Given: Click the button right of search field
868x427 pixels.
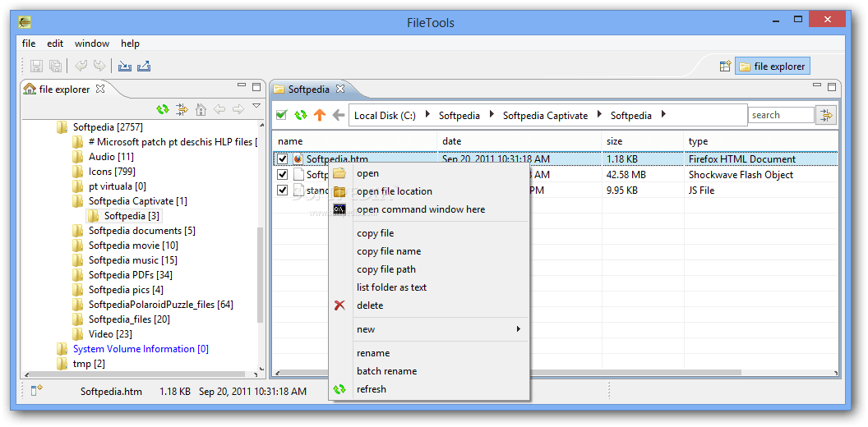Looking at the screenshot, I should [826, 115].
